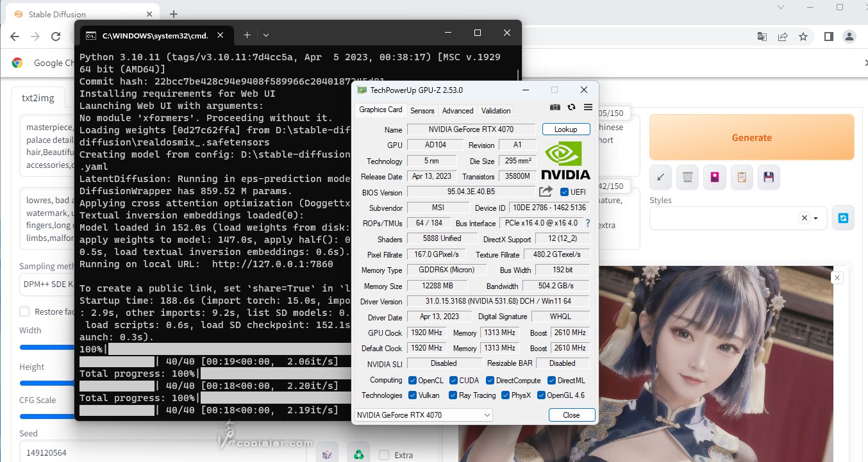Viewport: 868px width, 462px height.
Task: Click the dice random seed icon
Action: pyautogui.click(x=327, y=454)
